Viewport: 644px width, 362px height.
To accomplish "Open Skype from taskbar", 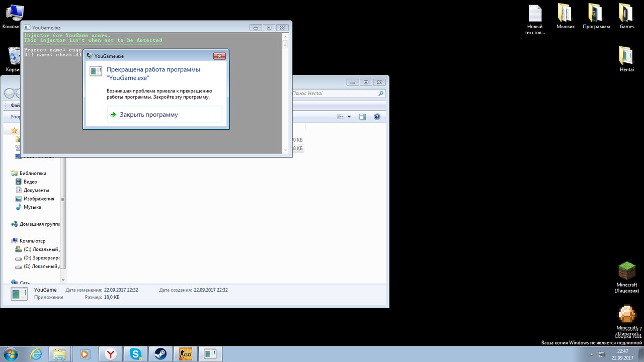I will pyautogui.click(x=136, y=354).
